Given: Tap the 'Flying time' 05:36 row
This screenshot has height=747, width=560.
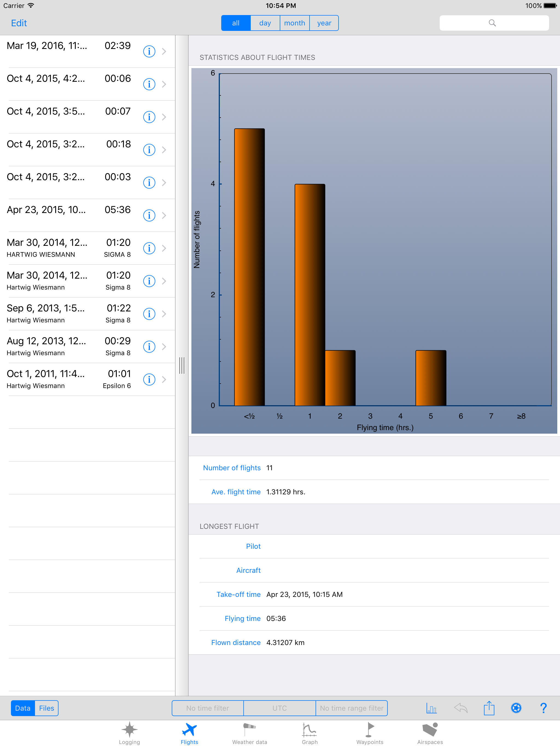Looking at the screenshot, I should tap(374, 618).
